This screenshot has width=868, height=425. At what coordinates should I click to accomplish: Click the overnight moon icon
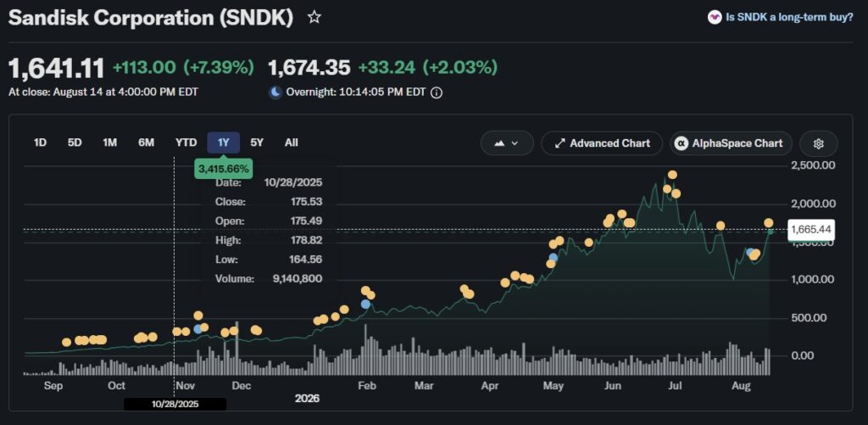click(275, 92)
